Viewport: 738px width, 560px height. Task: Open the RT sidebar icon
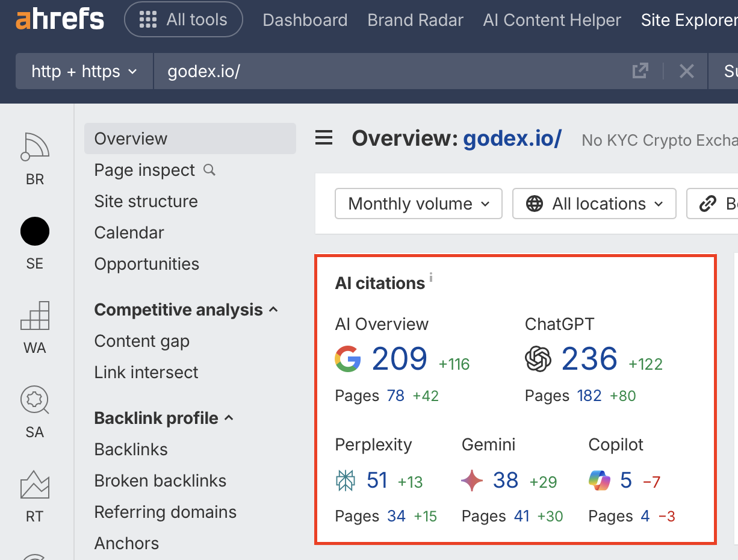pos(35,496)
